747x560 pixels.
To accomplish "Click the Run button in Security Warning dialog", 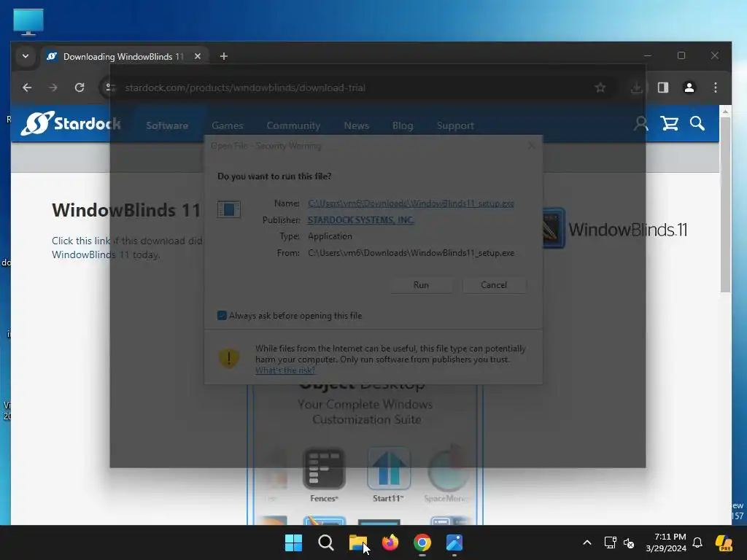I will [421, 285].
